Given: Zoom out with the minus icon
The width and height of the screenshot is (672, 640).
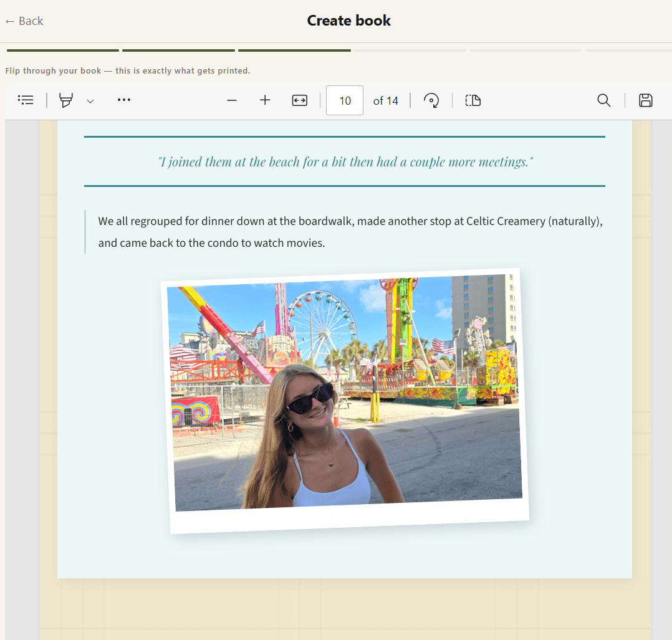Looking at the screenshot, I should click(x=232, y=101).
